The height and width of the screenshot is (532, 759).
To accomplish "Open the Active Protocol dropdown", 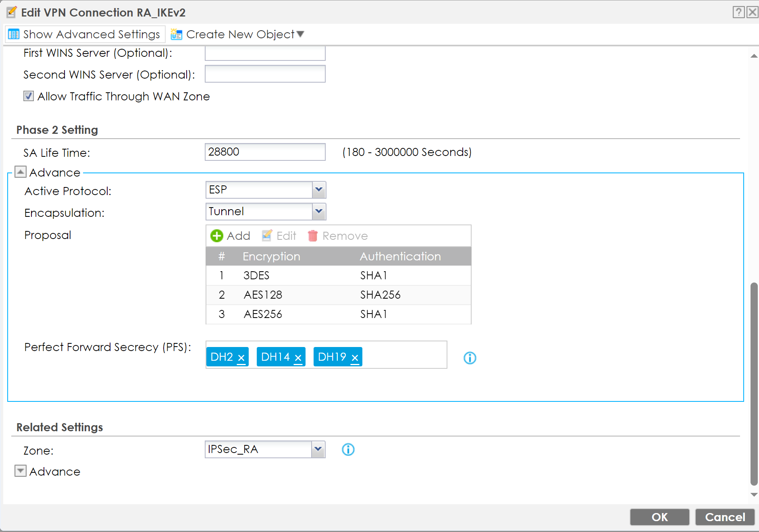I will (318, 190).
